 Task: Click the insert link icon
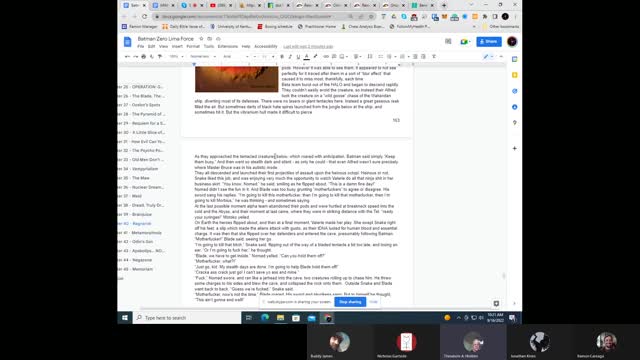click(326, 56)
